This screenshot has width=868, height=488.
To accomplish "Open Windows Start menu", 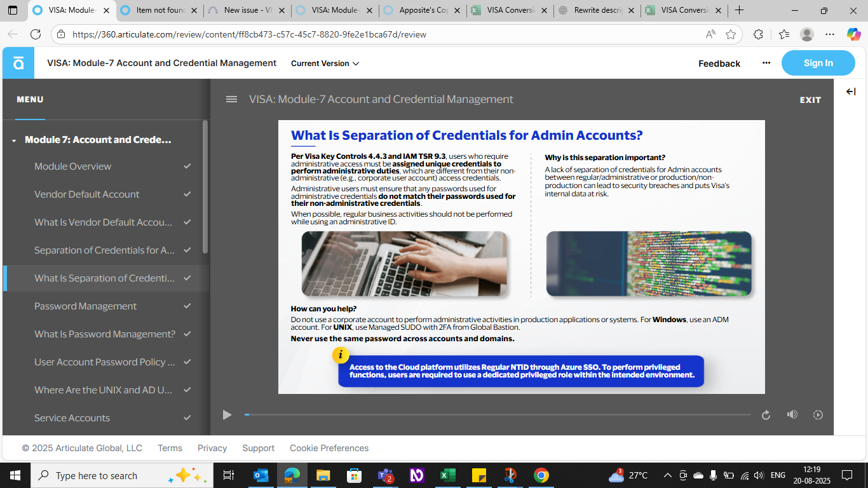I will (x=15, y=475).
